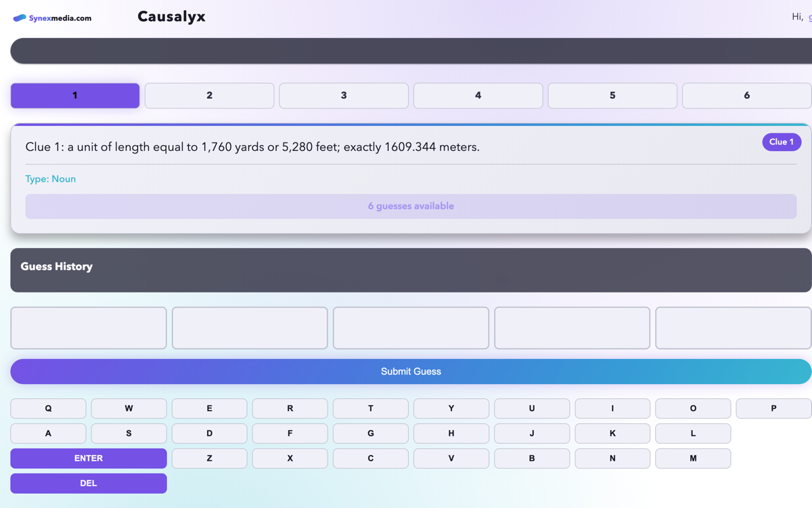Click the Submit Guess button
Viewport: 812px width, 508px height.
(x=411, y=371)
